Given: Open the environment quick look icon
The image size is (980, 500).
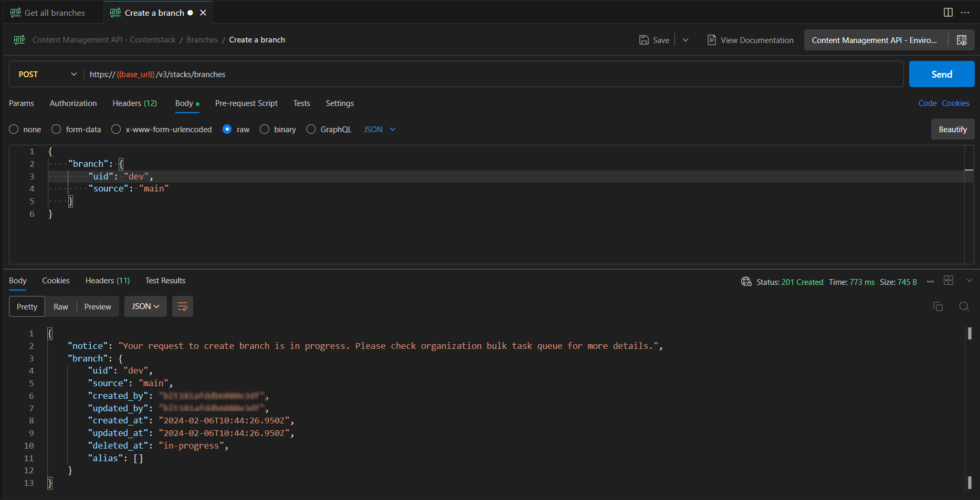Looking at the screenshot, I should tap(962, 40).
